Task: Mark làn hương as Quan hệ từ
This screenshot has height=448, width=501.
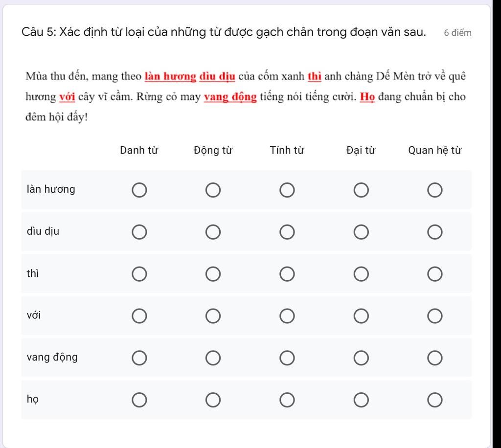Action: tap(435, 190)
